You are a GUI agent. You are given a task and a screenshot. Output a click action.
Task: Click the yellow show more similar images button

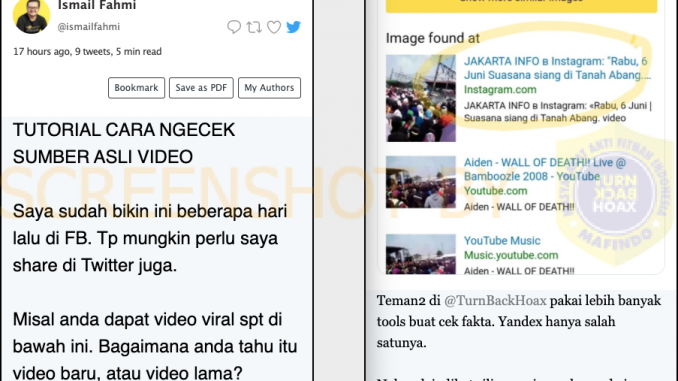pyautogui.click(x=521, y=6)
